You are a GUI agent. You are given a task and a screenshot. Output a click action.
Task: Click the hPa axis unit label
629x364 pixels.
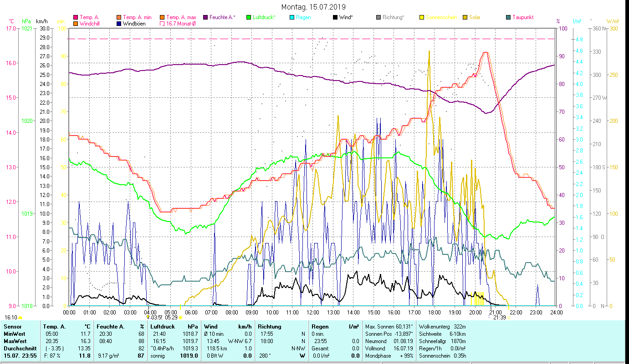[x=26, y=21]
